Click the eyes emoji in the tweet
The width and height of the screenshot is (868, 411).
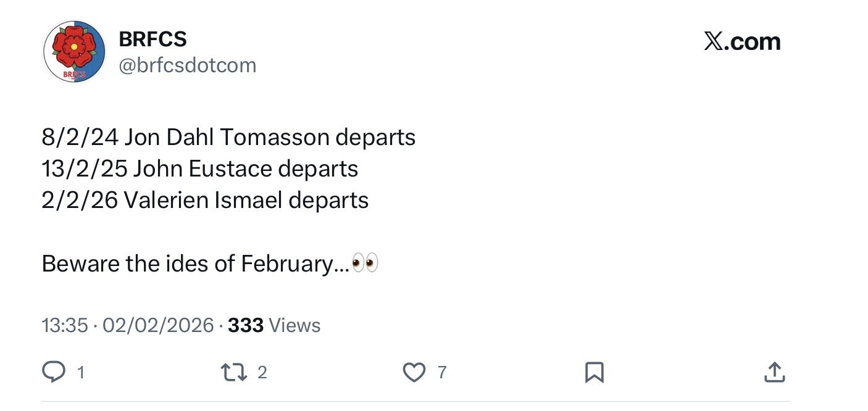[365, 264]
